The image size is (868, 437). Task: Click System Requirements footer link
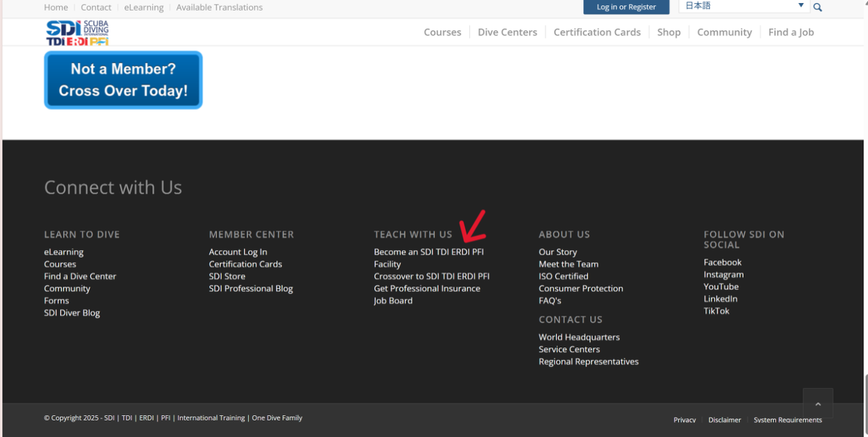(787, 420)
